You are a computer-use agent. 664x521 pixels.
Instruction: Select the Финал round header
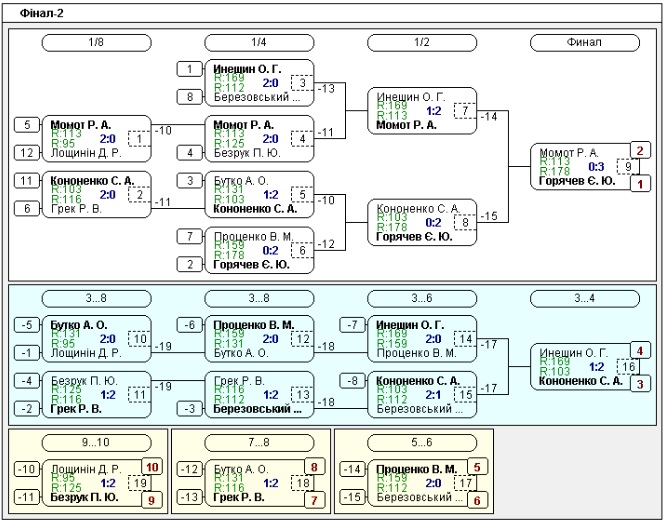click(x=585, y=43)
